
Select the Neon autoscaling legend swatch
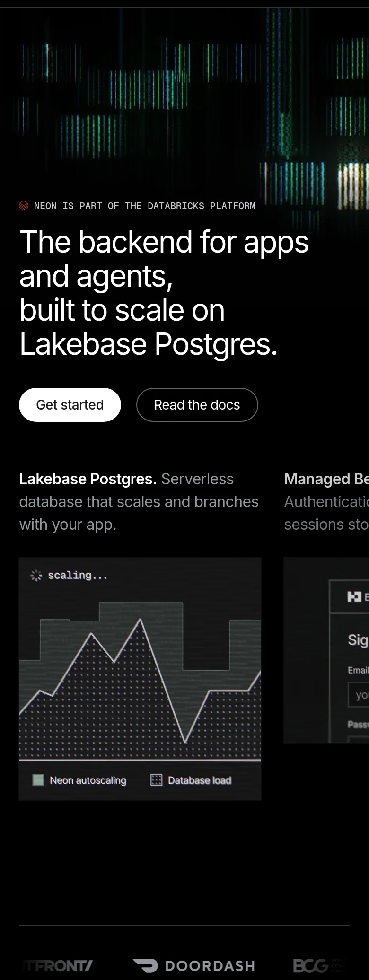coord(38,780)
